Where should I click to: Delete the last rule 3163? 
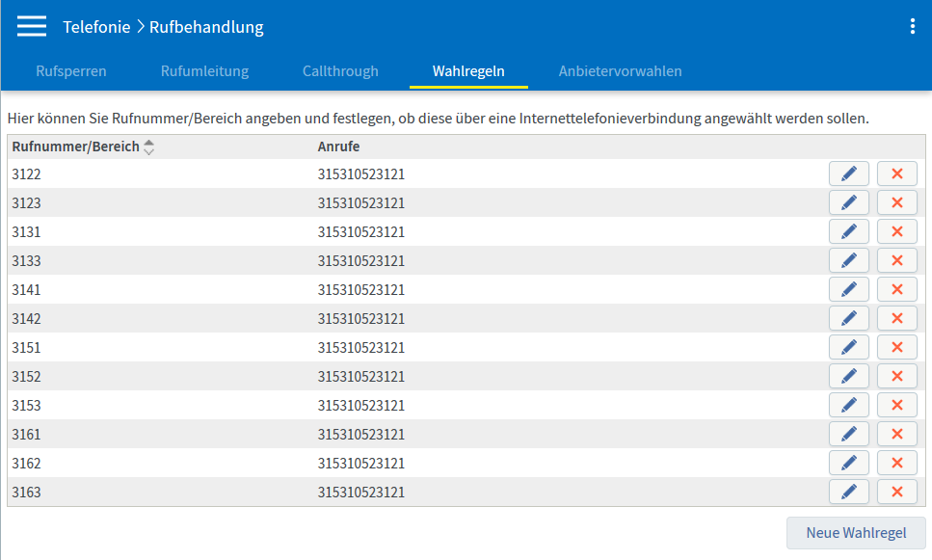click(896, 492)
